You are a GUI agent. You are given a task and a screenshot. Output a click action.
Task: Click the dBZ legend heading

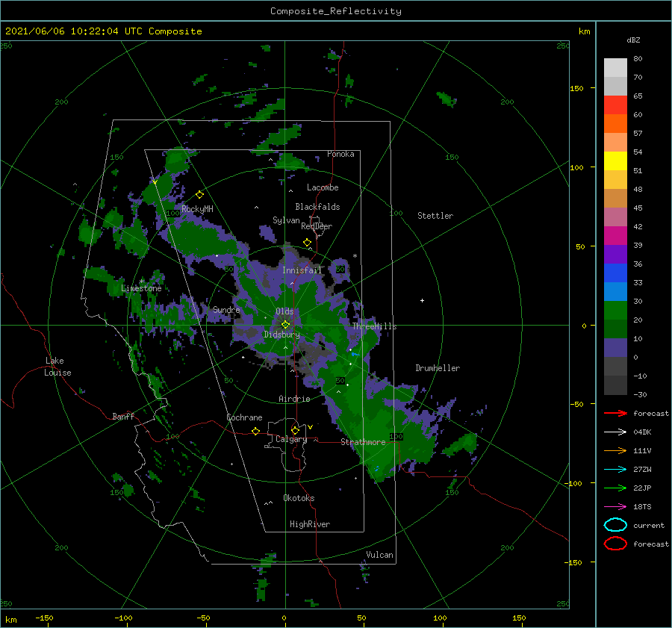tap(633, 40)
